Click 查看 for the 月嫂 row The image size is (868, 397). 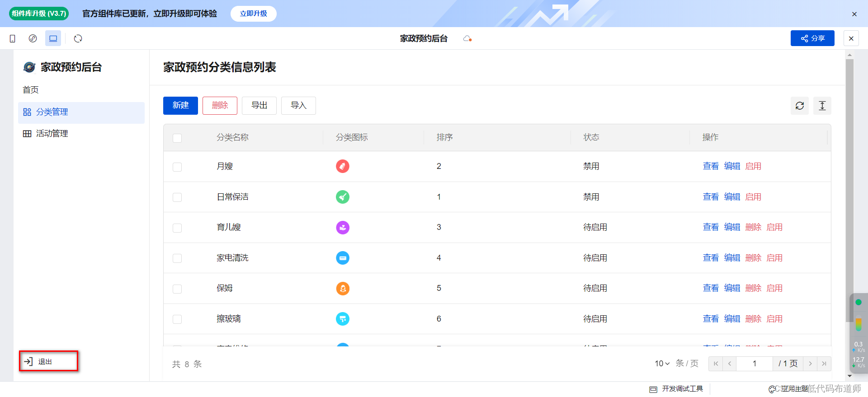711,166
